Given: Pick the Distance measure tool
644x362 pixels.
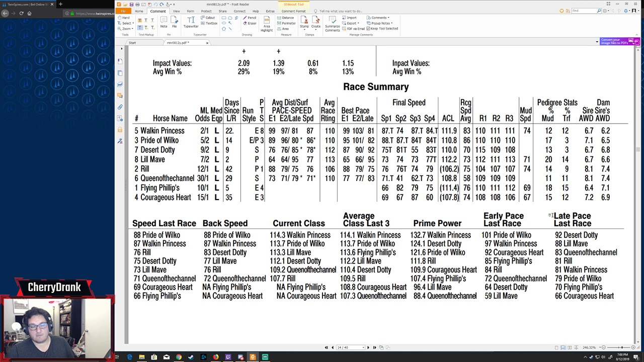Looking at the screenshot, I should [x=286, y=18].
